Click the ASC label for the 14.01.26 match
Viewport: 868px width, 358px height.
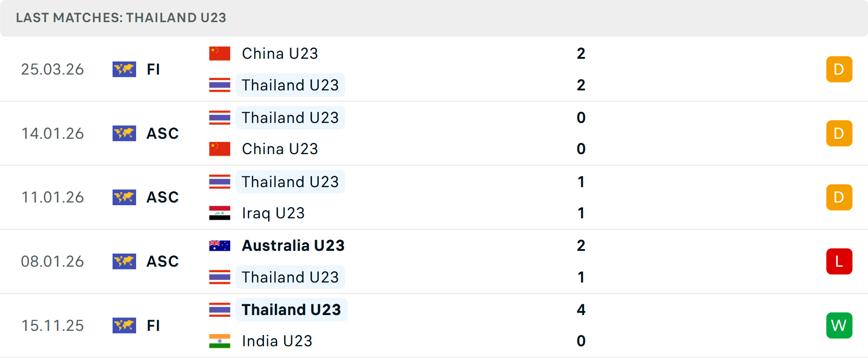pyautogui.click(x=163, y=133)
